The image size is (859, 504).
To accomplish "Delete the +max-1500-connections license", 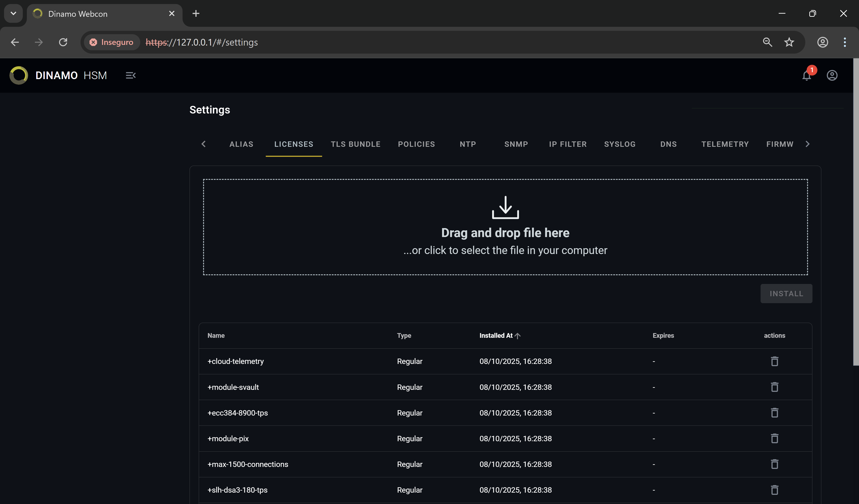I will [774, 464].
